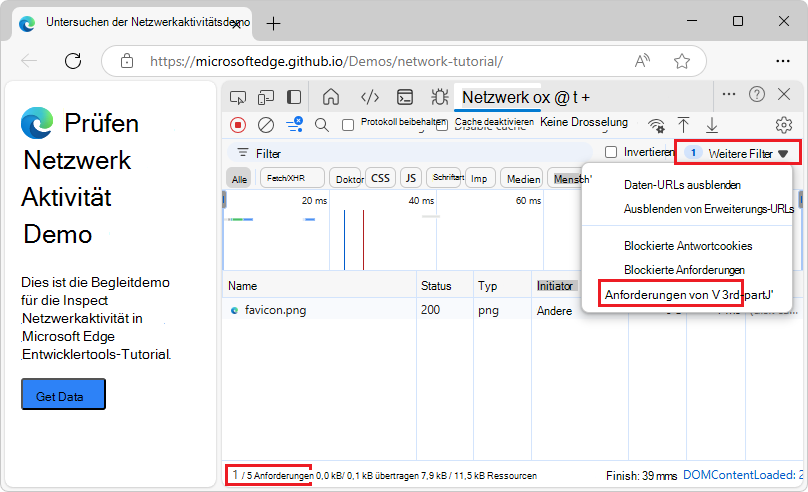Click status cell 200
The width and height of the screenshot is (808, 492).
430,310
